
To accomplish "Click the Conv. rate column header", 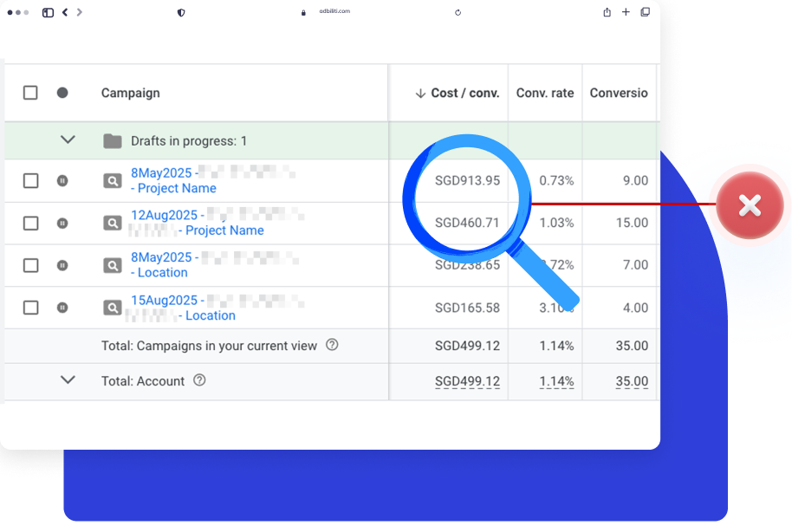I will coord(544,93).
